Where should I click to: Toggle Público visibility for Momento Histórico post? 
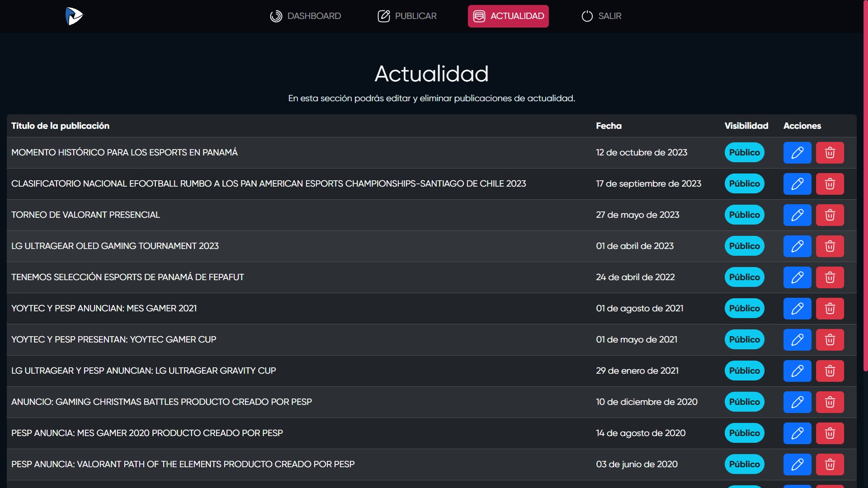pos(745,153)
